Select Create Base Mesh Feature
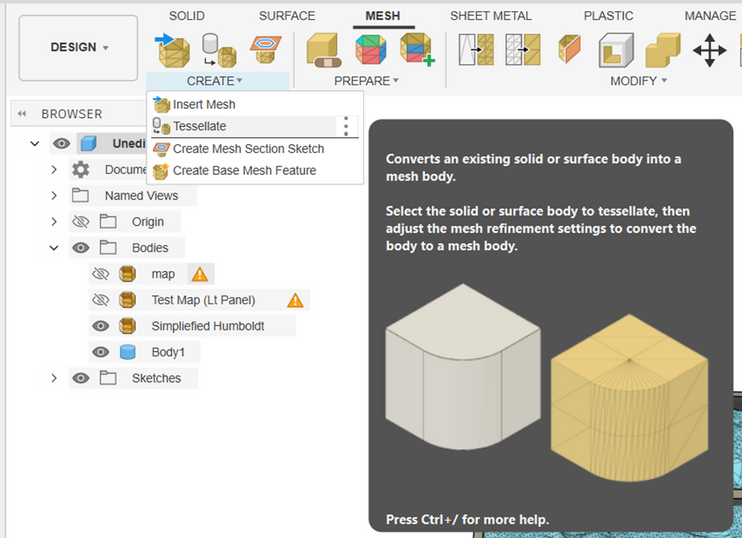The width and height of the screenshot is (742, 538). [x=244, y=170]
